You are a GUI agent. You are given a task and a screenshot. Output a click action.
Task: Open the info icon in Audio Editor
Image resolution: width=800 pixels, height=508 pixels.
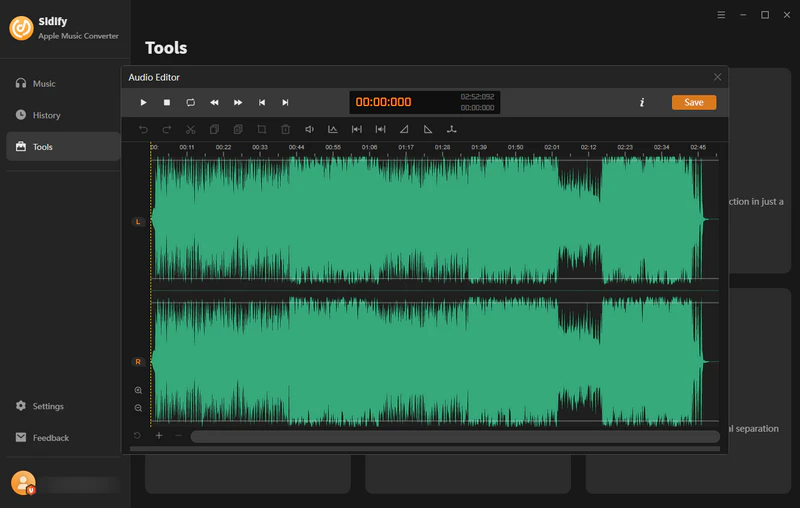point(642,103)
